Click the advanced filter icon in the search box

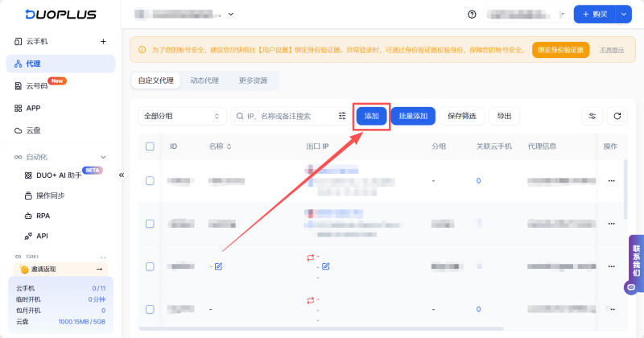342,116
